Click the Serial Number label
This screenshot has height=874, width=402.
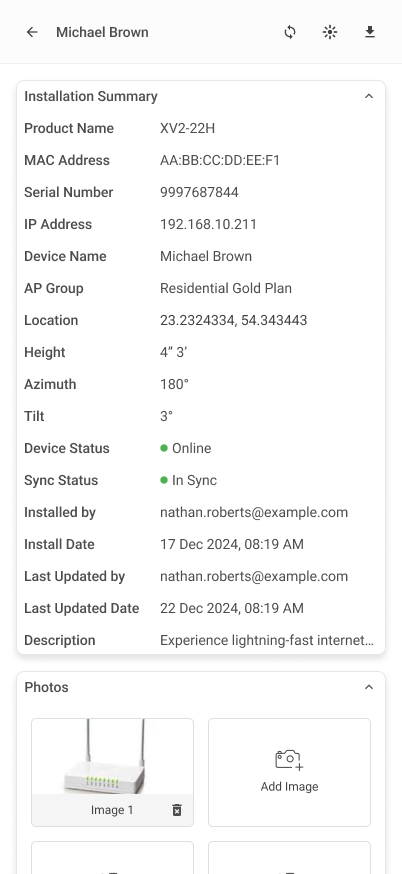(x=69, y=192)
